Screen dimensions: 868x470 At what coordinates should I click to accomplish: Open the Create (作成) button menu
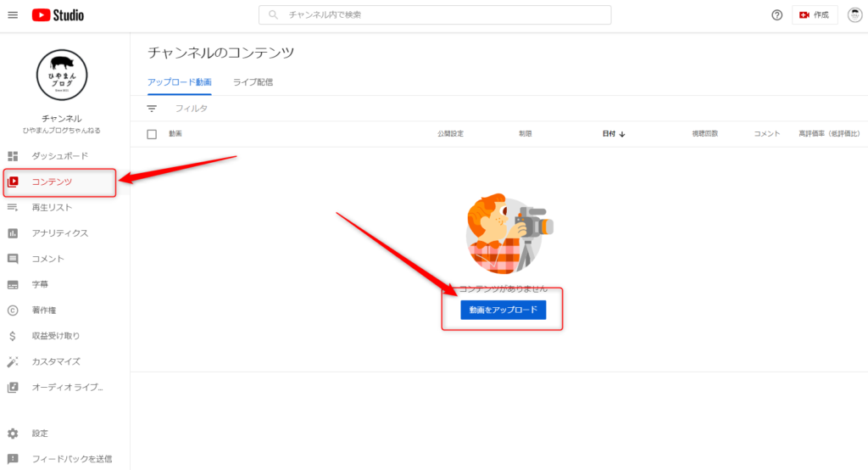[x=814, y=15]
